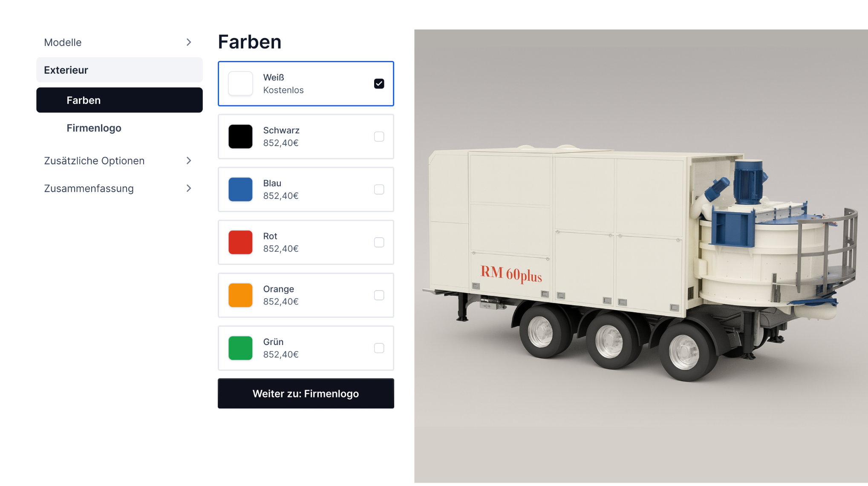Tick the Blau checkbox

pyautogui.click(x=379, y=189)
